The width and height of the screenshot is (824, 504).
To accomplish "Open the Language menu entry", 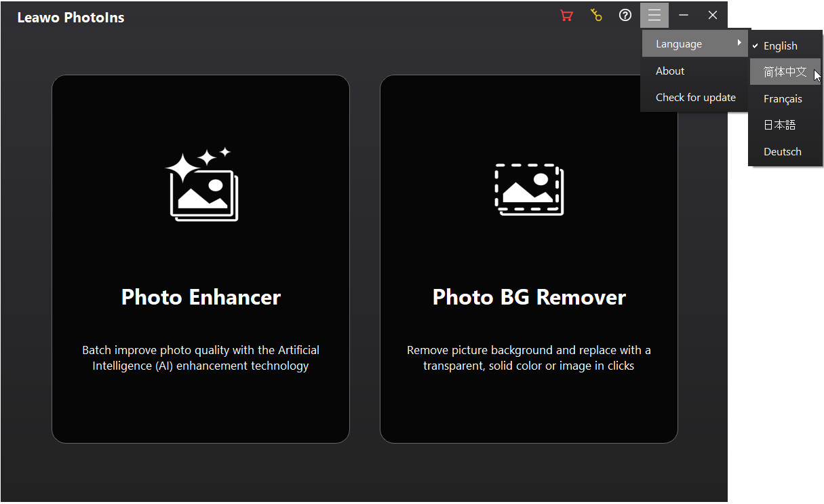I will pos(679,44).
